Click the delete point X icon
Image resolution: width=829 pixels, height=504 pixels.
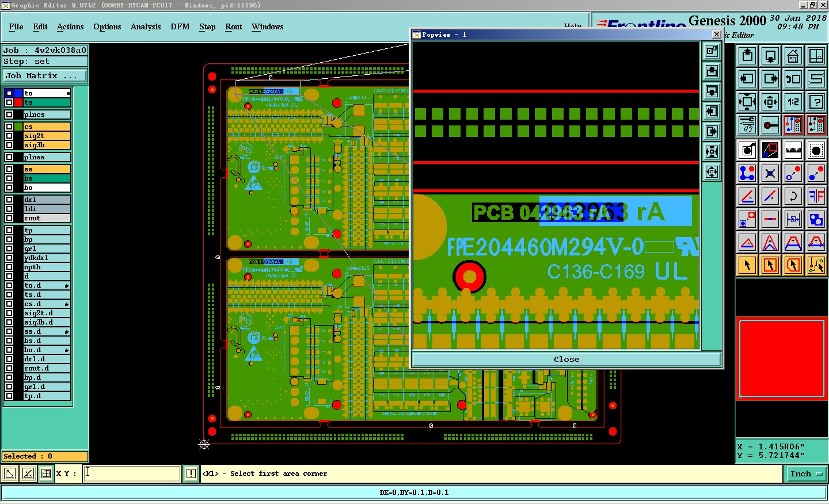770,173
